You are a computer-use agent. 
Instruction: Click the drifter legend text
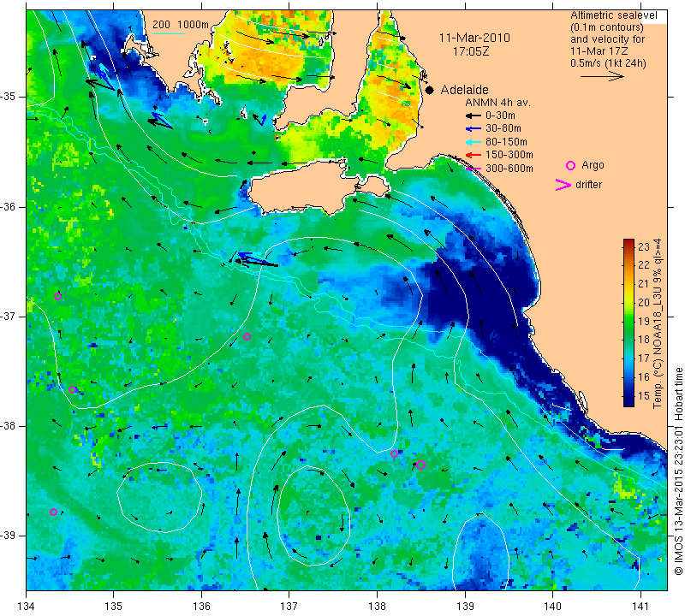pos(588,185)
